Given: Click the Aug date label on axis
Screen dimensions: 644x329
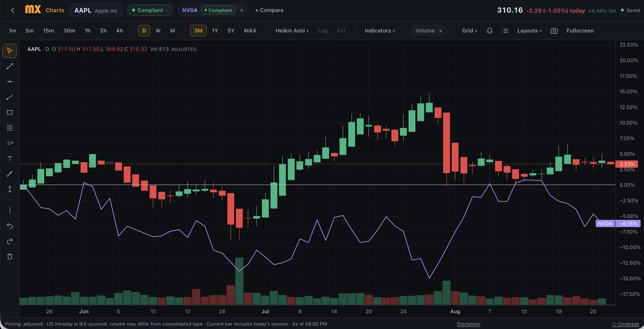Looking at the screenshot, I should coord(455,311).
